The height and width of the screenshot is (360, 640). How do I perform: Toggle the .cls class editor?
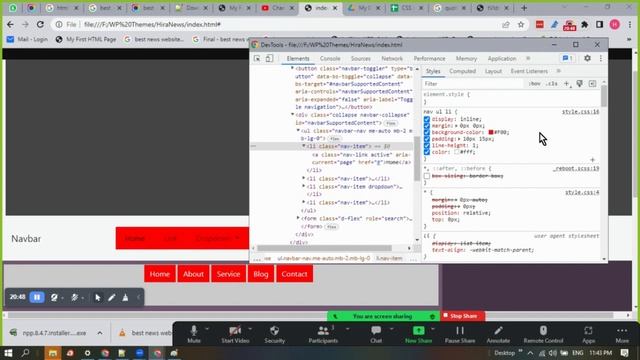tap(551, 84)
